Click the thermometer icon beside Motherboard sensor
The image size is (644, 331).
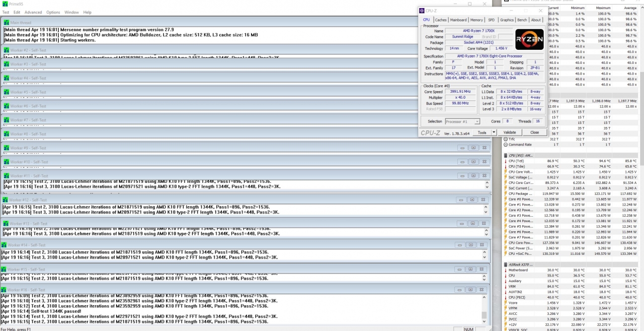[x=506, y=270]
